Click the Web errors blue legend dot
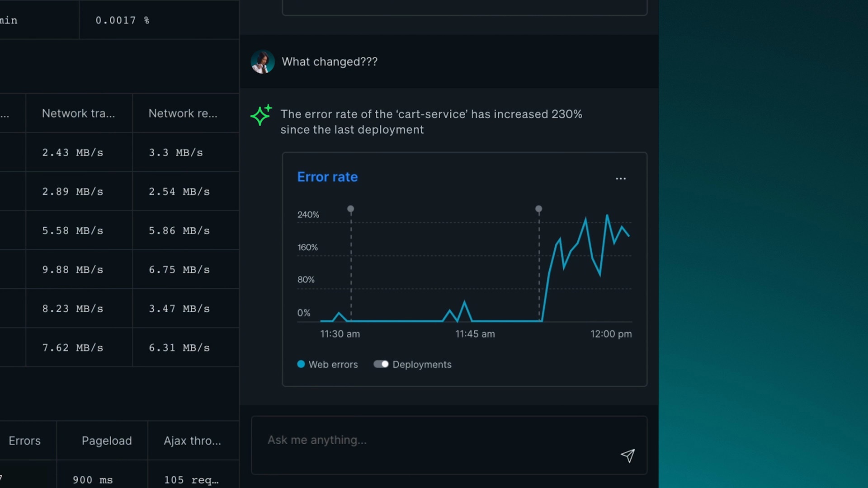Screen dimensions: 868x488 301,364
